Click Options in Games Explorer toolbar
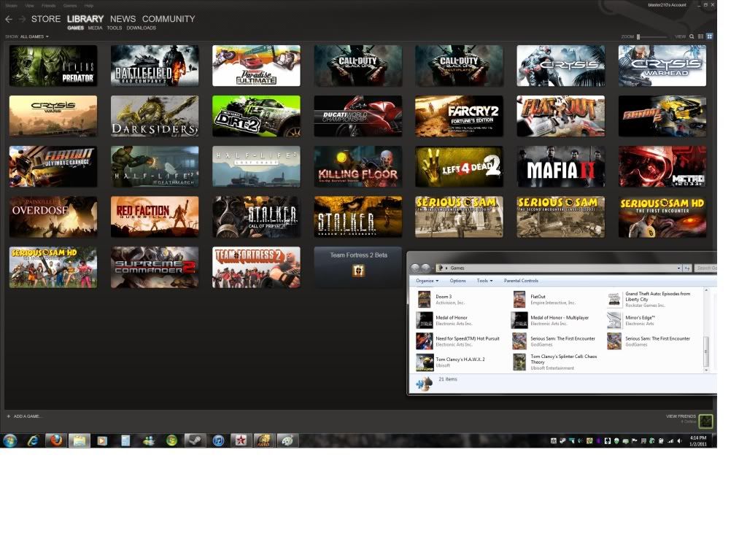747x560 pixels. (x=458, y=281)
